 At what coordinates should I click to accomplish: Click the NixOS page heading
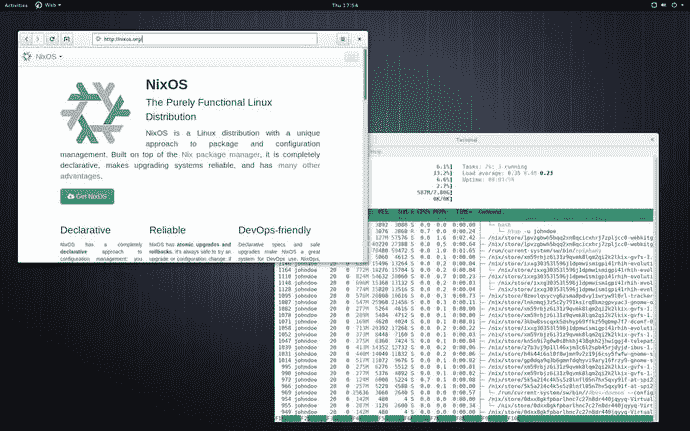click(166, 84)
